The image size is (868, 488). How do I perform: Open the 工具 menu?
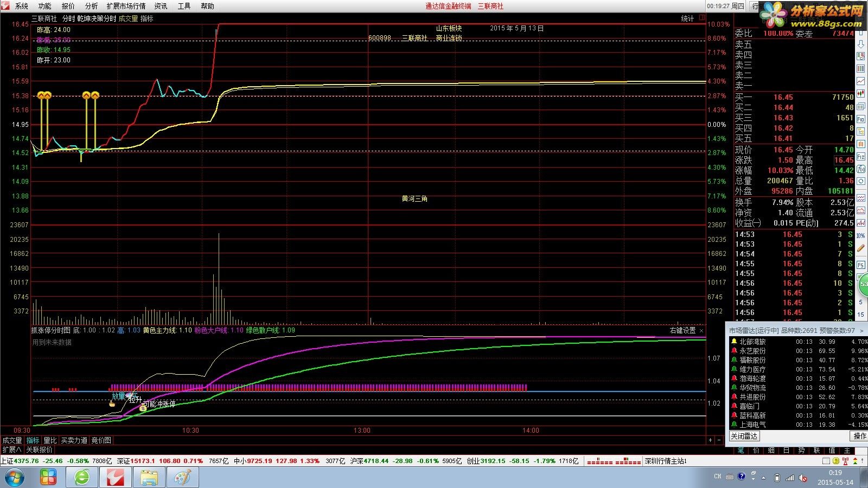(184, 6)
